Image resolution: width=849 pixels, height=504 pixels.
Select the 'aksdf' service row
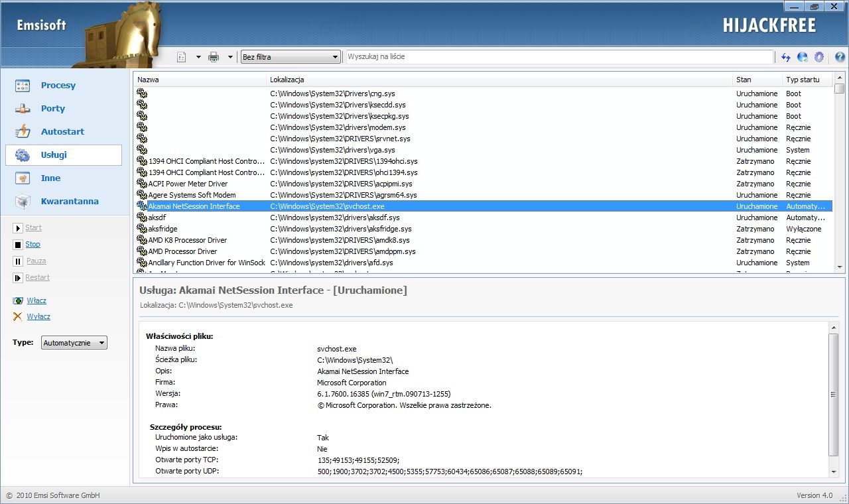[x=484, y=218]
